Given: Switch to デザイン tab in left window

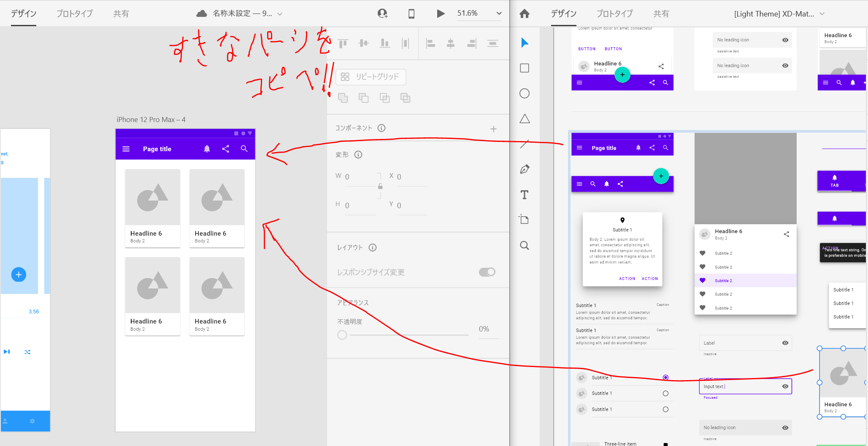Looking at the screenshot, I should tap(24, 14).
